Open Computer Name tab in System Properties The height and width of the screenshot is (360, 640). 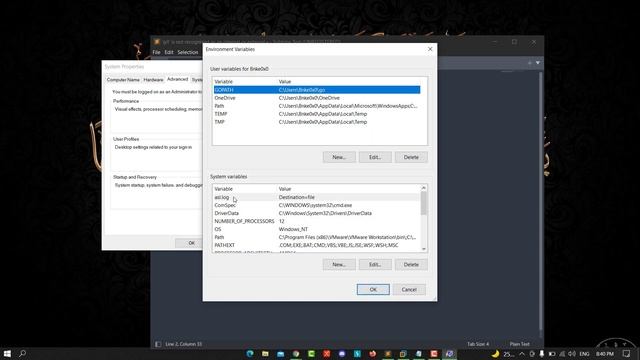[123, 80]
